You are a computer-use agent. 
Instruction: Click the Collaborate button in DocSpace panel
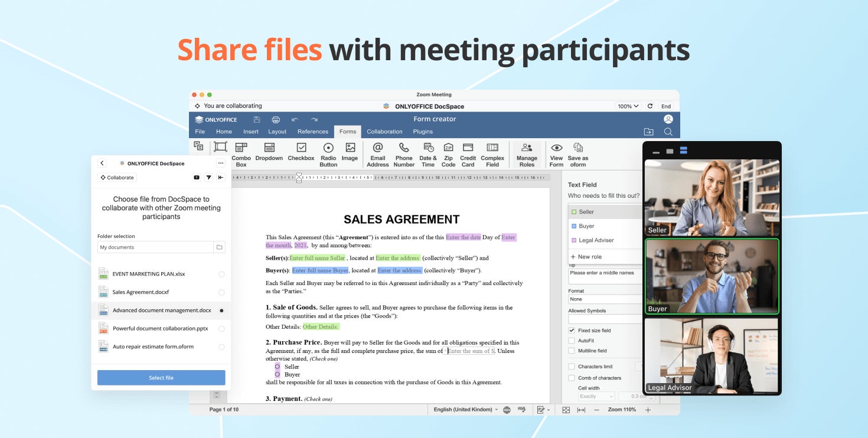tap(117, 178)
